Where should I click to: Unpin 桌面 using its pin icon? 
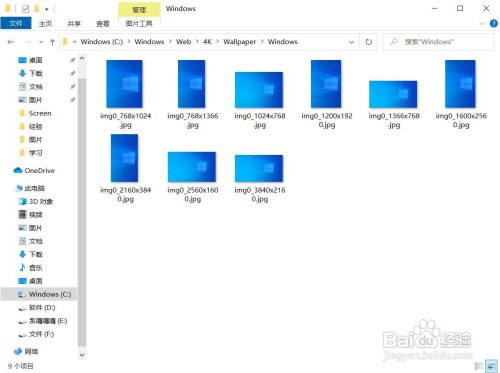(x=72, y=60)
